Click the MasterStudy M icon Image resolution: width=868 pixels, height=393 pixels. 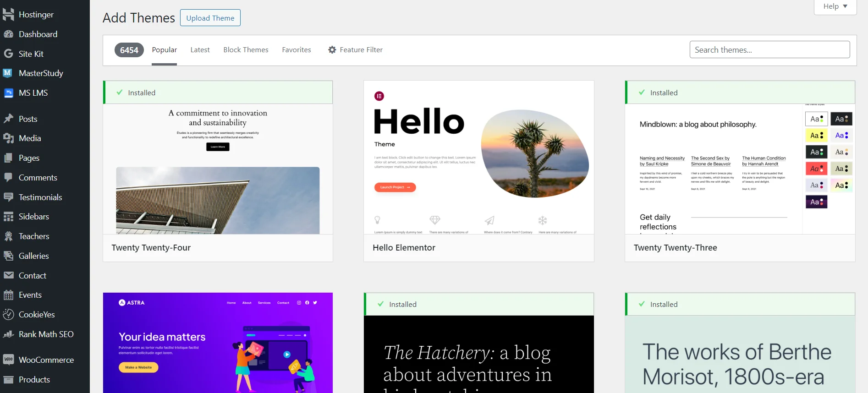[8, 73]
